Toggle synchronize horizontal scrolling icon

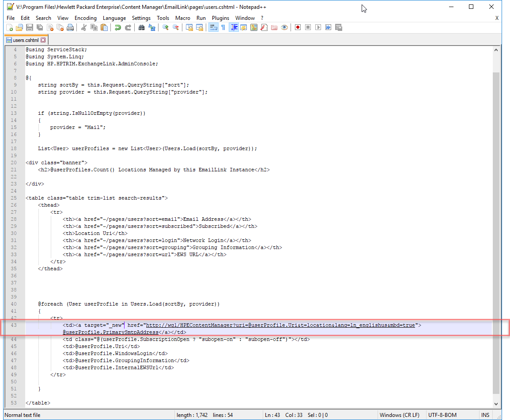point(200,28)
